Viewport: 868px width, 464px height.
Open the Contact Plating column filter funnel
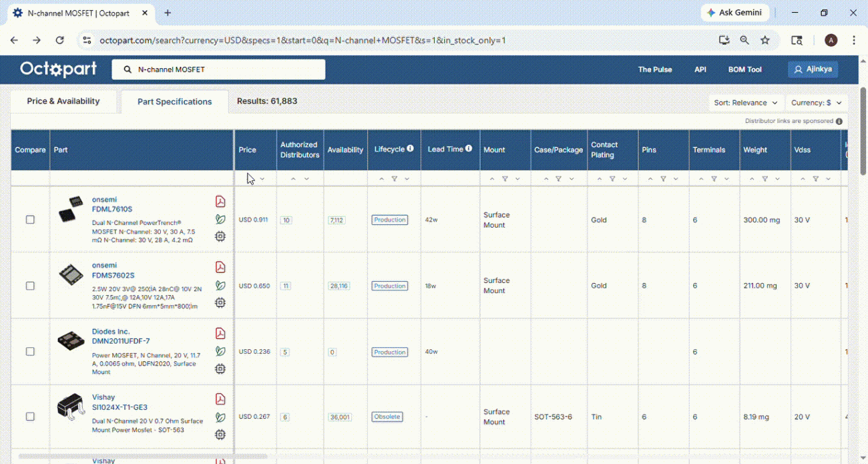pyautogui.click(x=612, y=179)
